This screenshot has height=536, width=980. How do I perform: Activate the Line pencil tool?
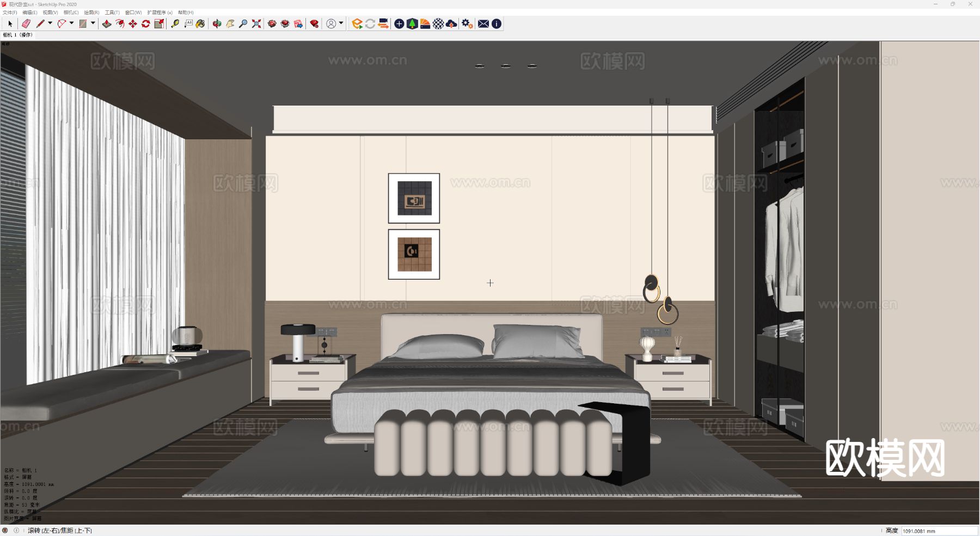[40, 23]
